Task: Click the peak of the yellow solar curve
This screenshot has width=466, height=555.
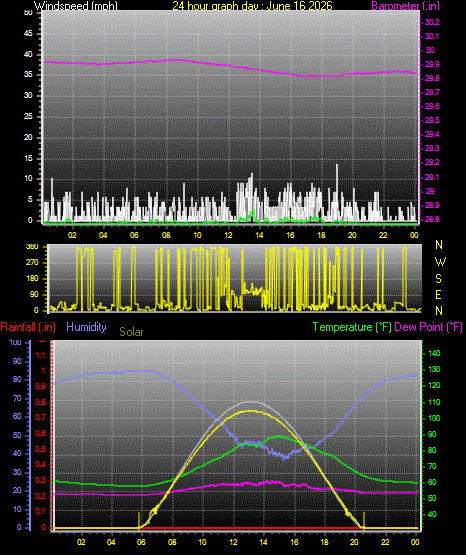Action: [251, 411]
